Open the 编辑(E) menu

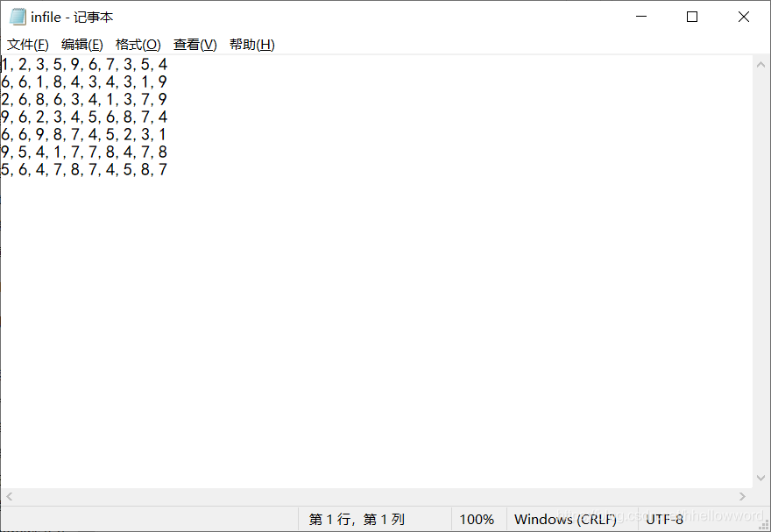(82, 44)
